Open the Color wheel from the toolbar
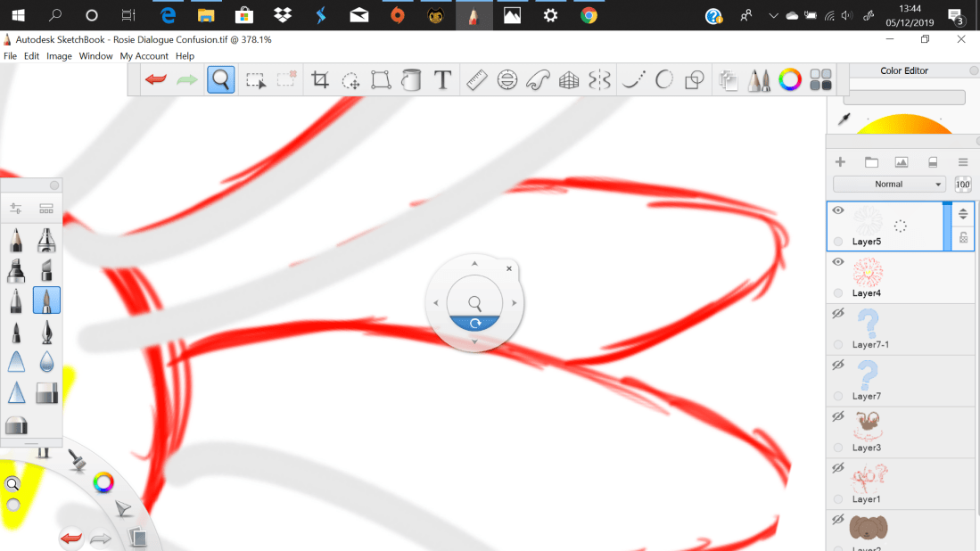Screen dimensions: 980x551 [790, 80]
